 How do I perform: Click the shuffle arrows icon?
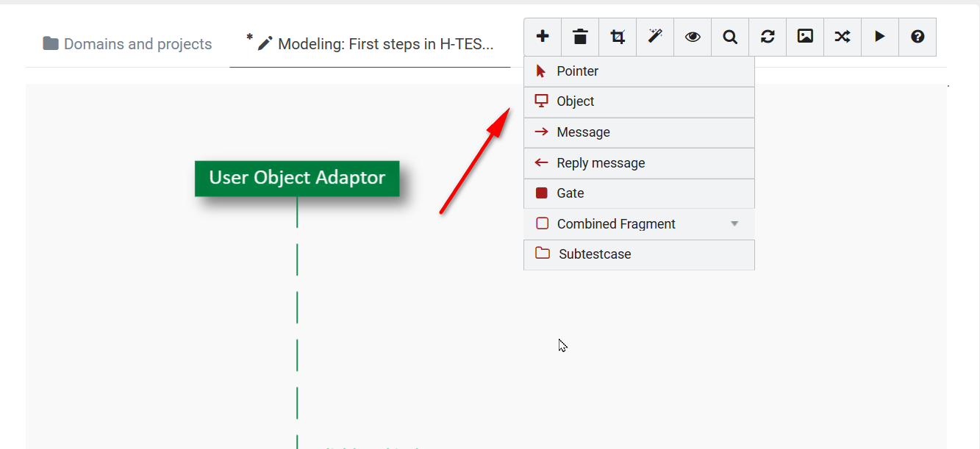(843, 37)
